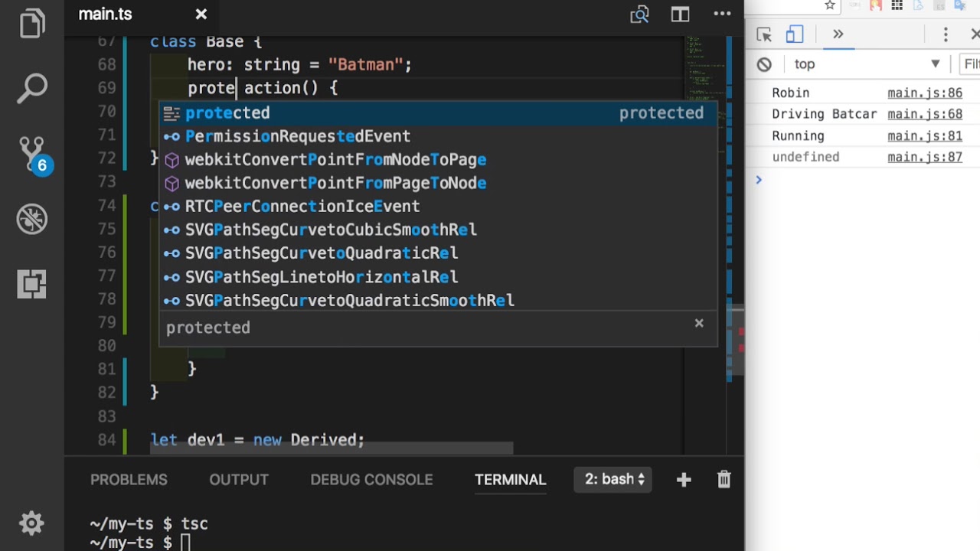
Task: Switch to the DEBUG CONSOLE tab
Action: [x=371, y=480]
